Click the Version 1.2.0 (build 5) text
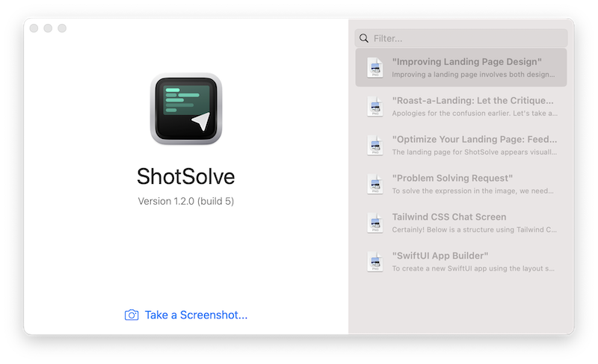This screenshot has width=598, height=364. click(x=185, y=201)
